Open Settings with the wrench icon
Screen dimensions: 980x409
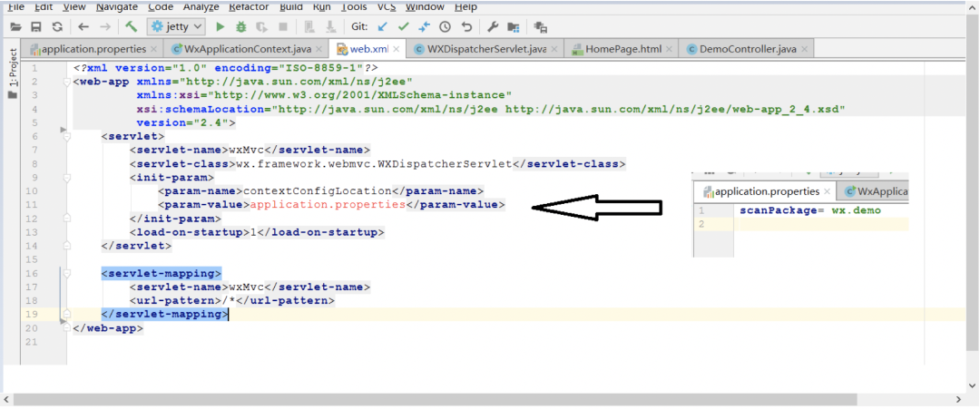tap(493, 27)
